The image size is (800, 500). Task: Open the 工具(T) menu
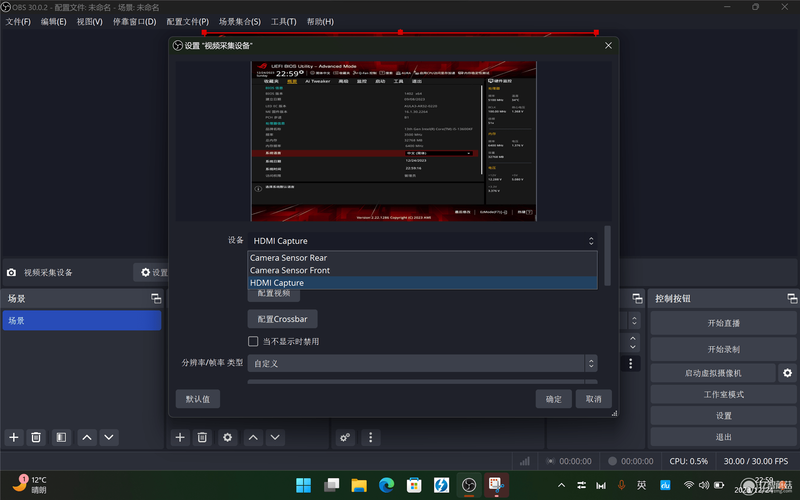click(x=283, y=21)
